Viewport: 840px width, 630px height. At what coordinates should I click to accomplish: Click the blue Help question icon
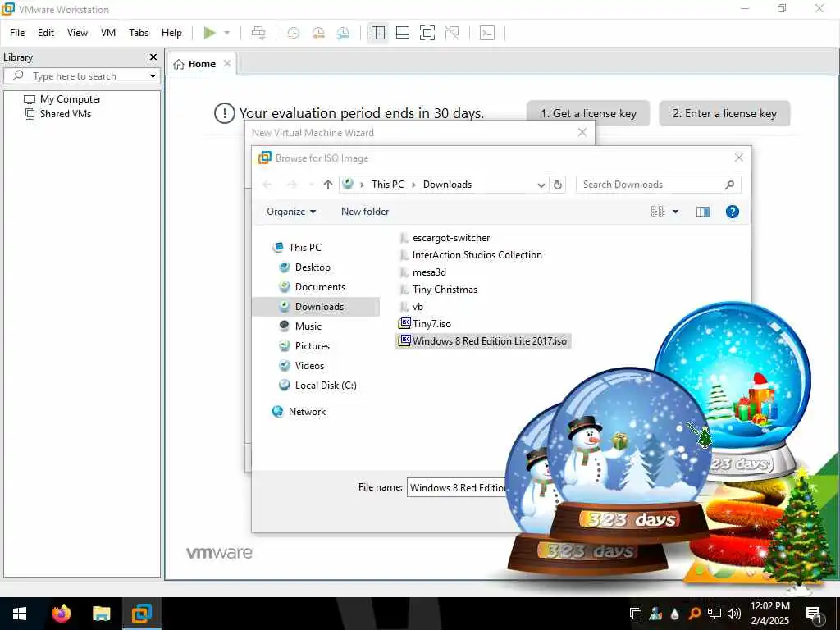tap(733, 212)
